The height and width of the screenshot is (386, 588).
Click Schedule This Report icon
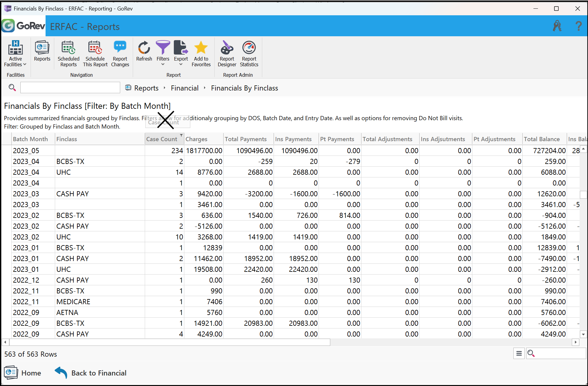tap(95, 54)
